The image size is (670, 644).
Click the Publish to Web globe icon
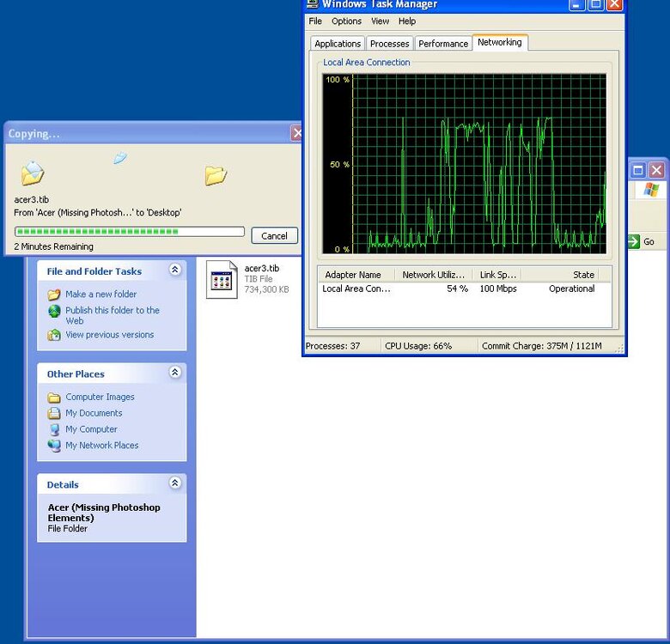pos(54,312)
